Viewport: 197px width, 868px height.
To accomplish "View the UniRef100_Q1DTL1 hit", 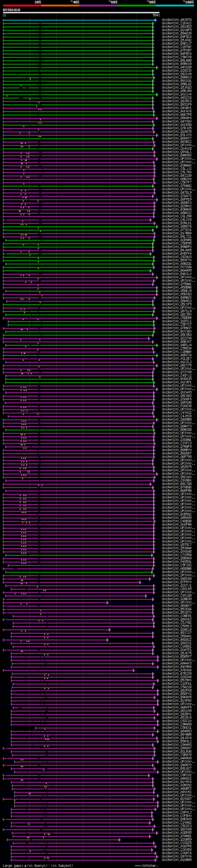I will point(177,321).
